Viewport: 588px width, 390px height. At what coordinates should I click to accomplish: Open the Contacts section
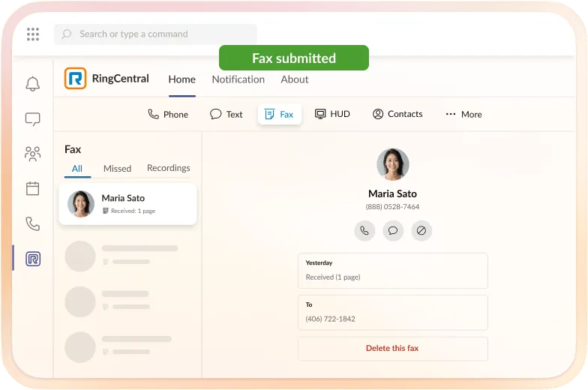point(397,114)
